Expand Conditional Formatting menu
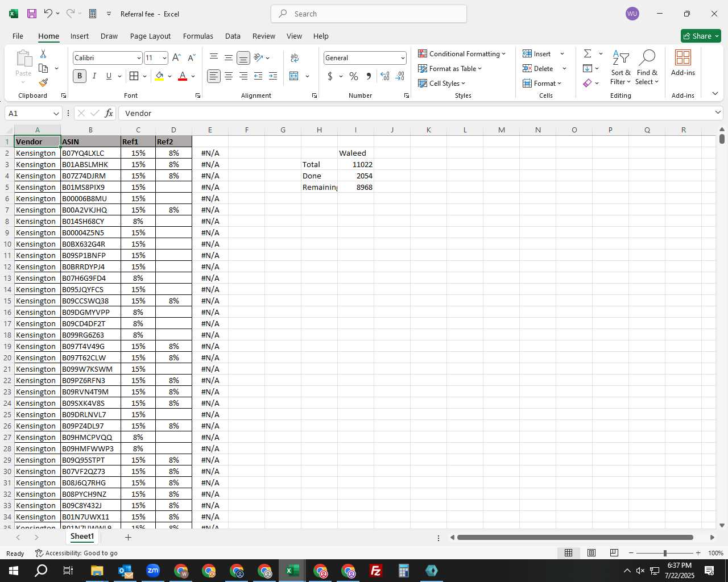 tap(462, 53)
